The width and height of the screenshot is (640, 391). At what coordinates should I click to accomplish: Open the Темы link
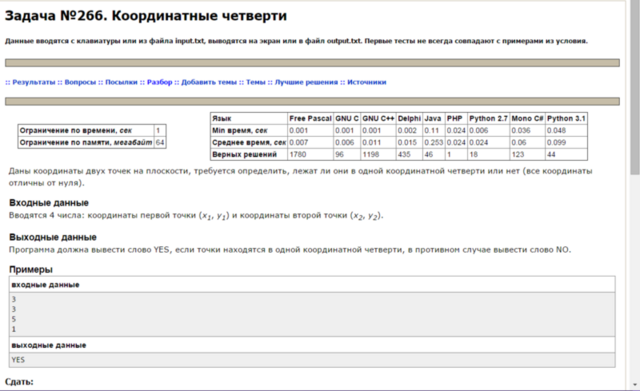pyautogui.click(x=256, y=82)
